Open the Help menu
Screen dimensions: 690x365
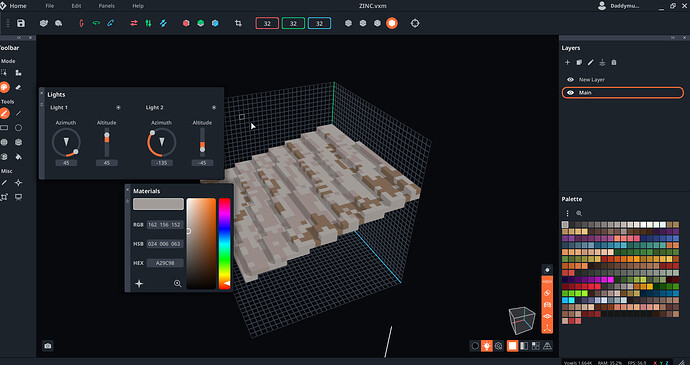coord(138,6)
